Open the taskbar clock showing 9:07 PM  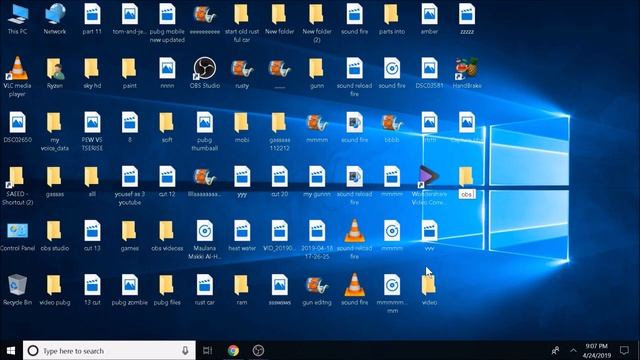click(597, 351)
